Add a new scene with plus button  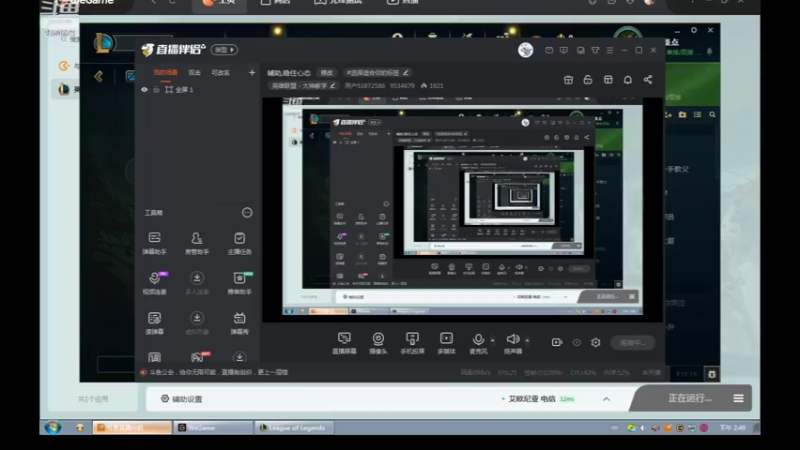pos(252,72)
